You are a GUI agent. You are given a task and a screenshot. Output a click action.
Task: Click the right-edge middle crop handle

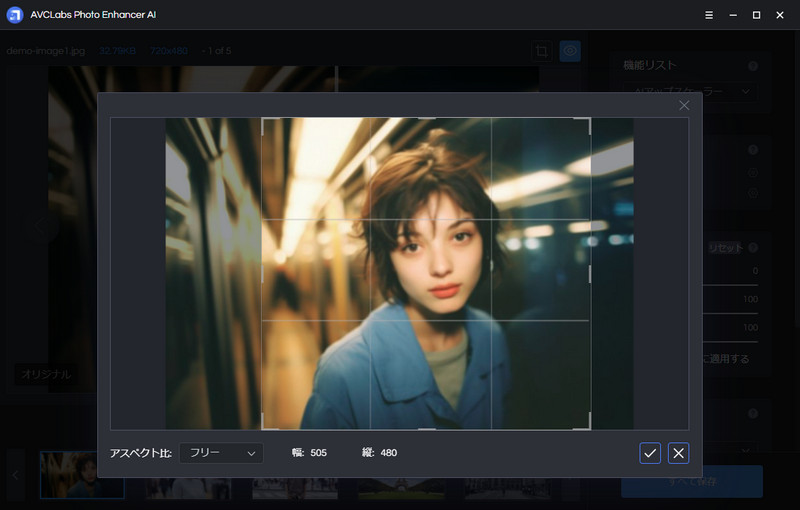pos(590,274)
